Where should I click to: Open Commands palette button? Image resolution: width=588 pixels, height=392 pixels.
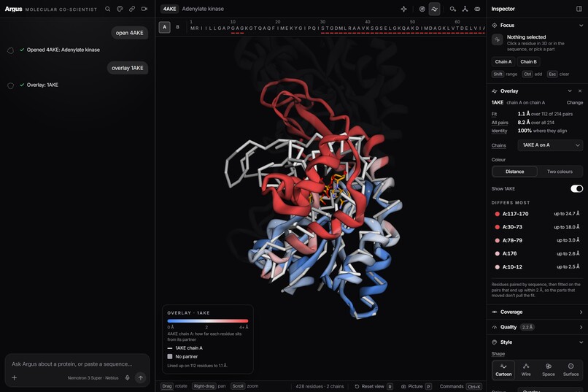(x=461, y=386)
